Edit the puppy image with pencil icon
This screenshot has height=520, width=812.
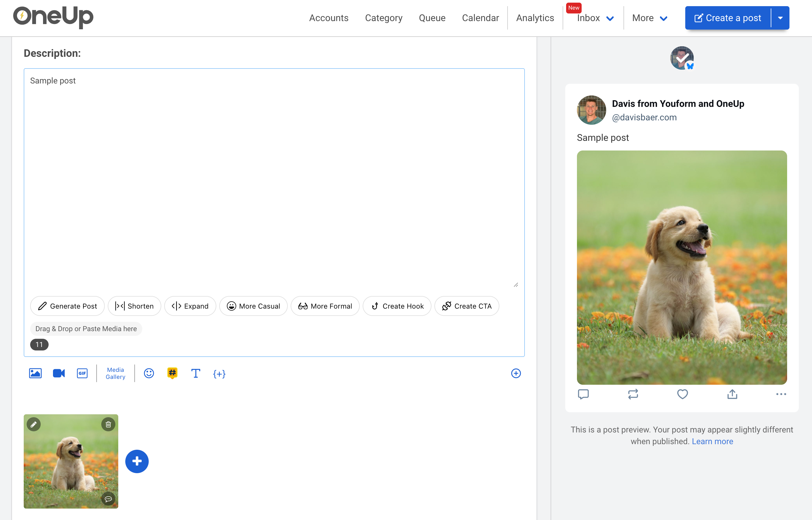(x=34, y=425)
